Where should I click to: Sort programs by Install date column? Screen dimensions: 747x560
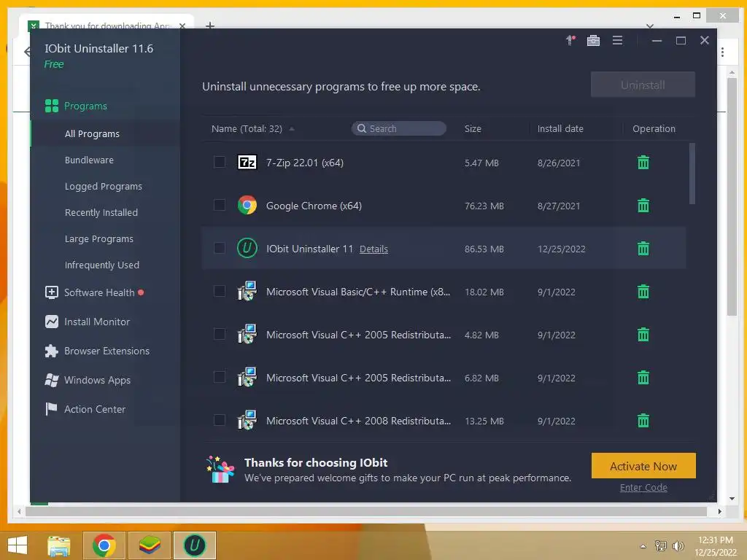tap(560, 128)
